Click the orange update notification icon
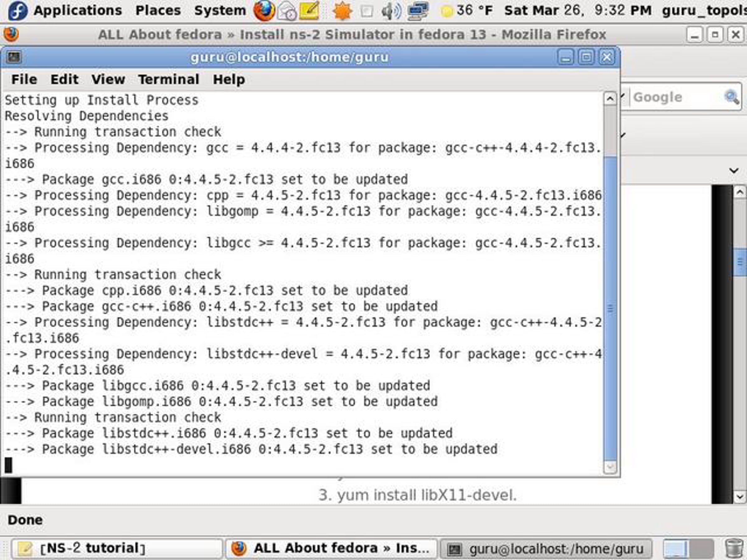The width and height of the screenshot is (747, 560). [x=342, y=11]
